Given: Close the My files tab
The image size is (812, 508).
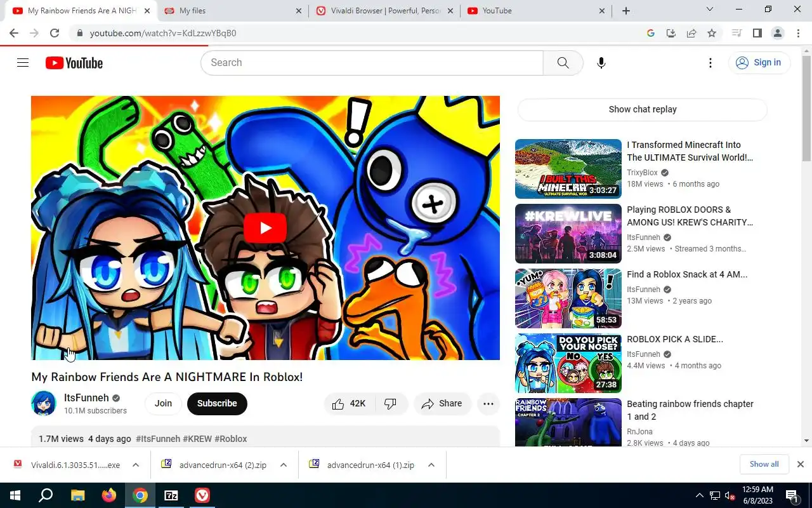Looking at the screenshot, I should [299, 11].
